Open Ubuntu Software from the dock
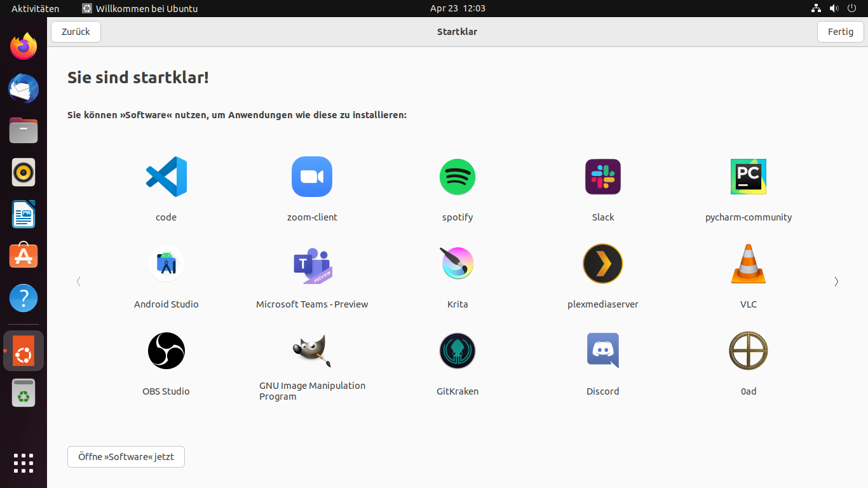This screenshot has width=868, height=488. pos(24,256)
